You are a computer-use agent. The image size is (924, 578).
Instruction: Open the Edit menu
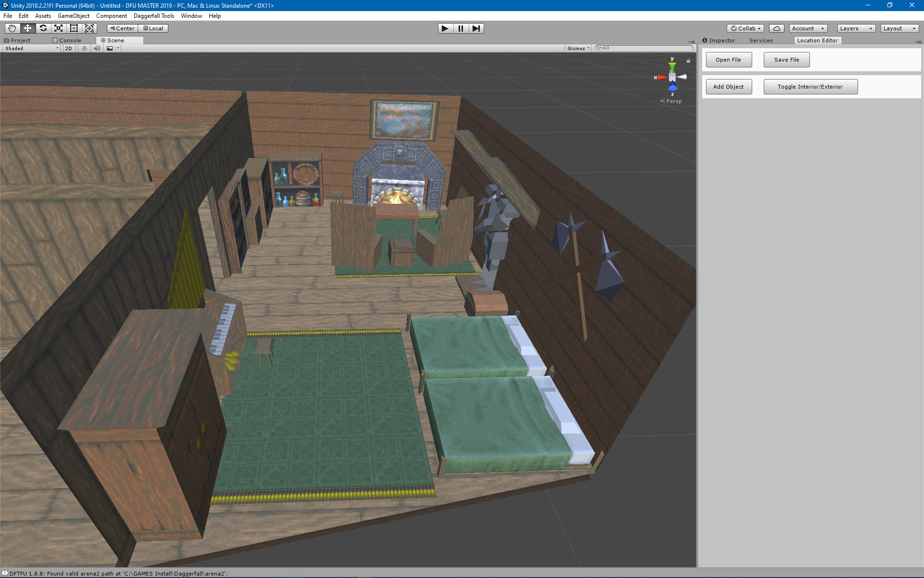click(x=24, y=16)
